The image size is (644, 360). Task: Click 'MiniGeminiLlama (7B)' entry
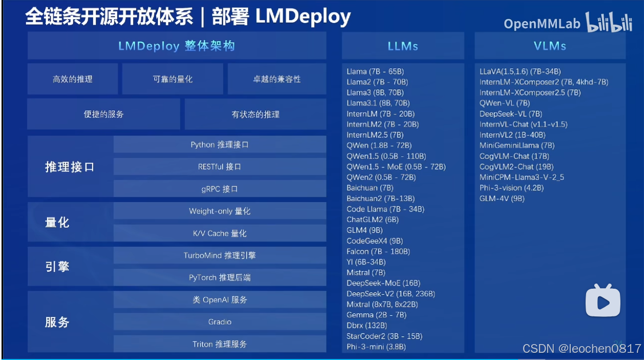[x=517, y=146]
